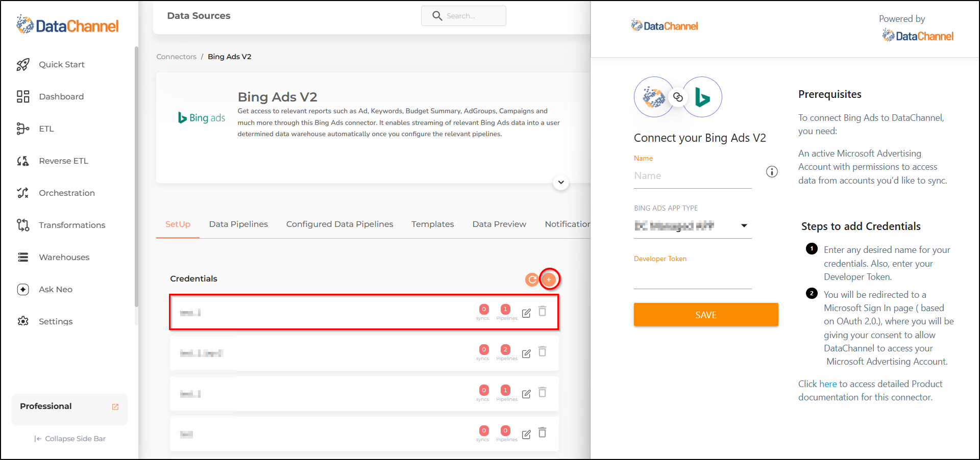The image size is (980, 460).
Task: Open Configured Data Pipelines tab
Action: (339, 224)
